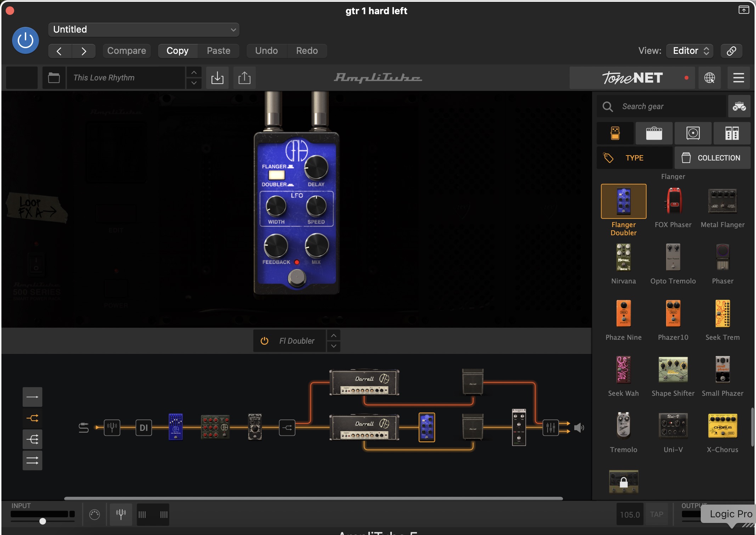Select the single series routing icon
This screenshot has height=535, width=756.
pos(32,397)
